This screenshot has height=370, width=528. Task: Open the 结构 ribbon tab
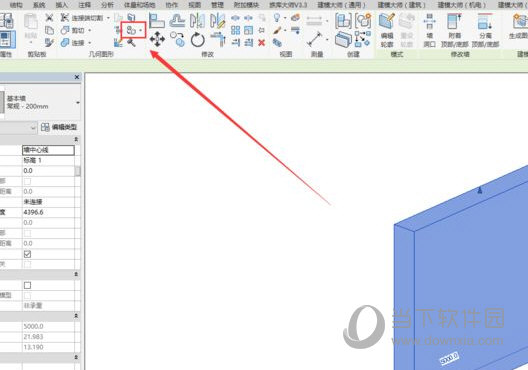pos(16,5)
